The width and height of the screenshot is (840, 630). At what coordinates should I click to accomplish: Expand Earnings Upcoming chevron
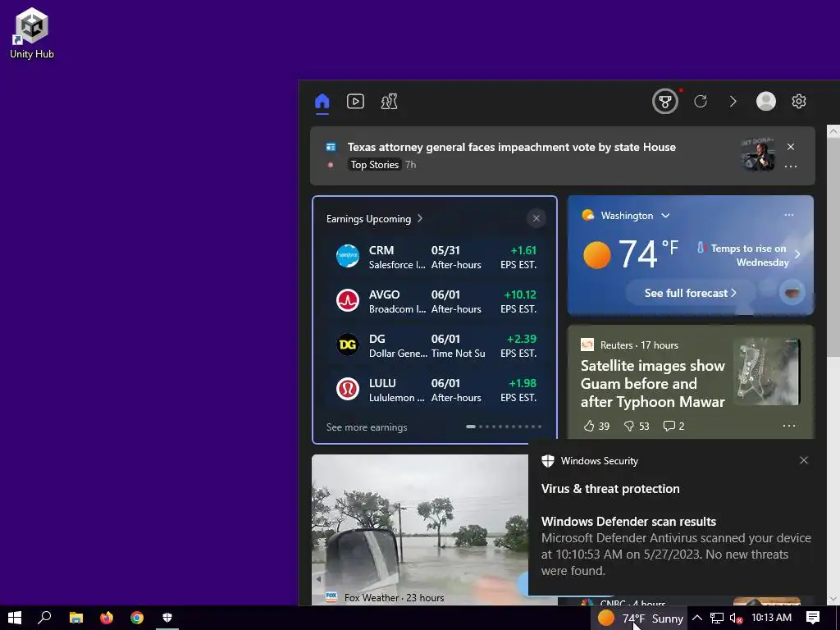tap(420, 218)
